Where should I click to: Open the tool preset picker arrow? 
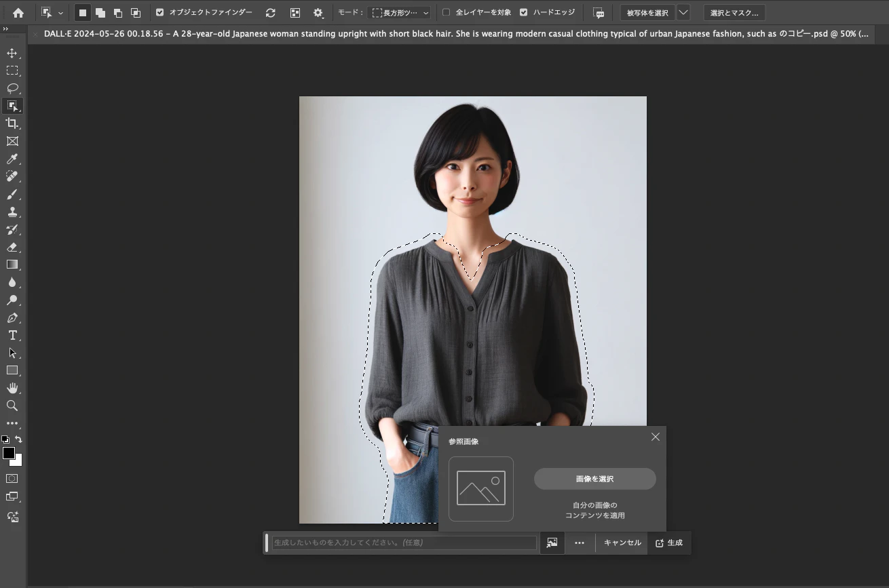(x=60, y=12)
